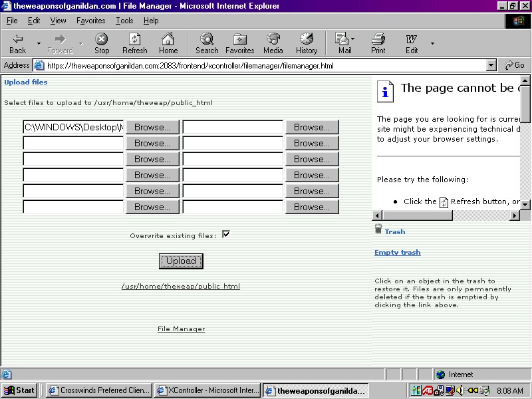Open the History toolbar icon

click(x=306, y=44)
